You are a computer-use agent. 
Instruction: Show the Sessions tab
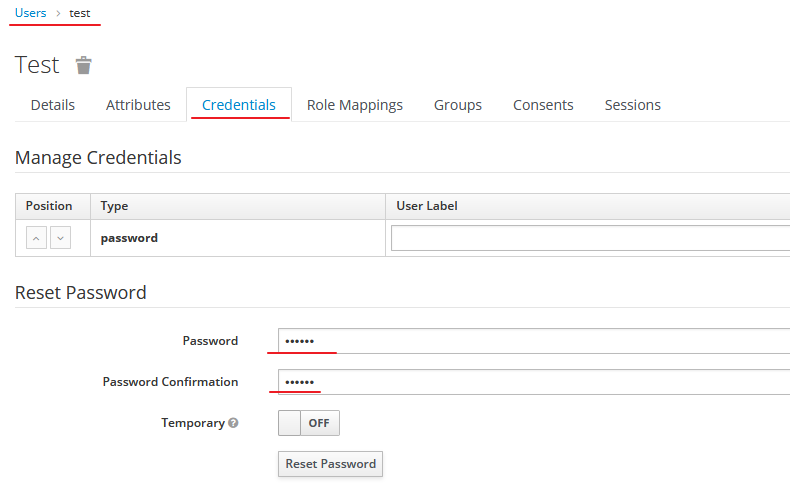633,105
